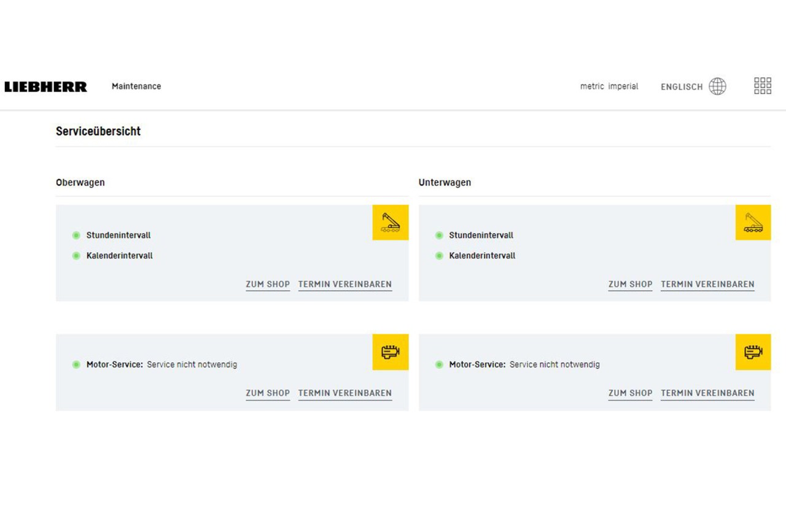
Task: Open ZUM SHOP in Unterwagen interval card
Action: pyautogui.click(x=631, y=285)
